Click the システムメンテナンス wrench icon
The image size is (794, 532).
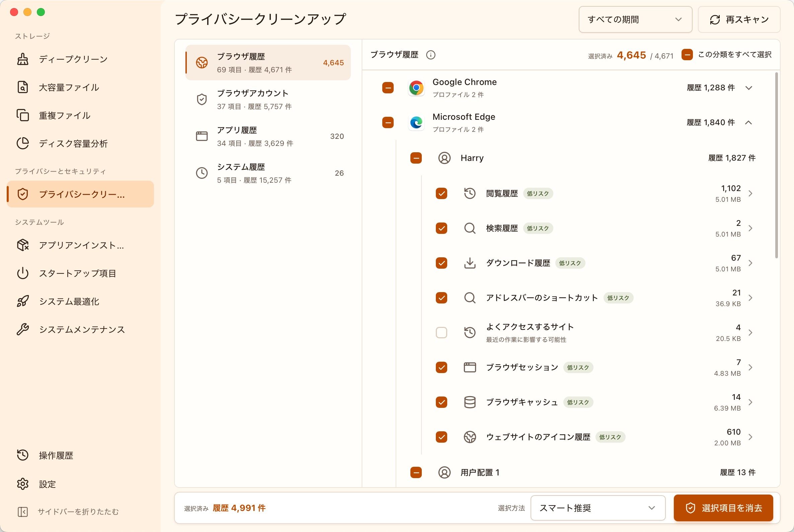(23, 330)
